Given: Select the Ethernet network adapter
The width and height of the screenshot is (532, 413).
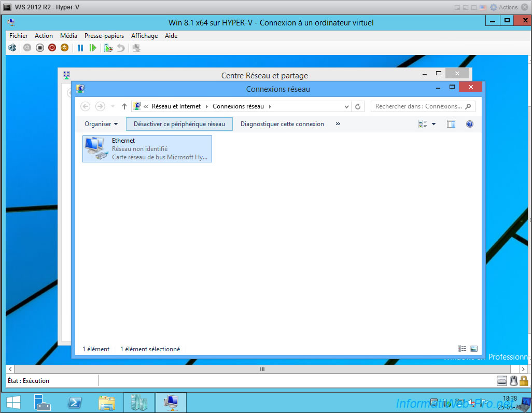Looking at the screenshot, I should pyautogui.click(x=147, y=149).
